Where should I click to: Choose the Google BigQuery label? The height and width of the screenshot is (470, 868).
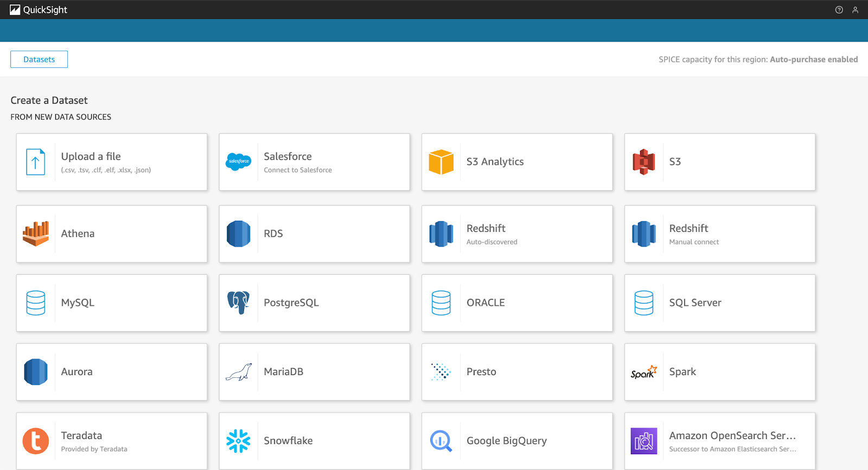tap(506, 441)
